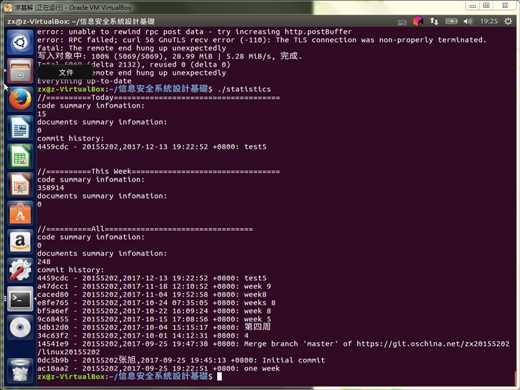Click the RPC failed curl 56 GnuTLS error line
This screenshot has height=390, width=520.
point(262,40)
